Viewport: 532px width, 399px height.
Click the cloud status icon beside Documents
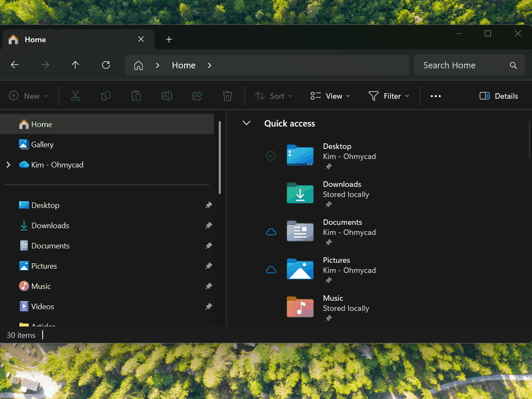point(271,232)
